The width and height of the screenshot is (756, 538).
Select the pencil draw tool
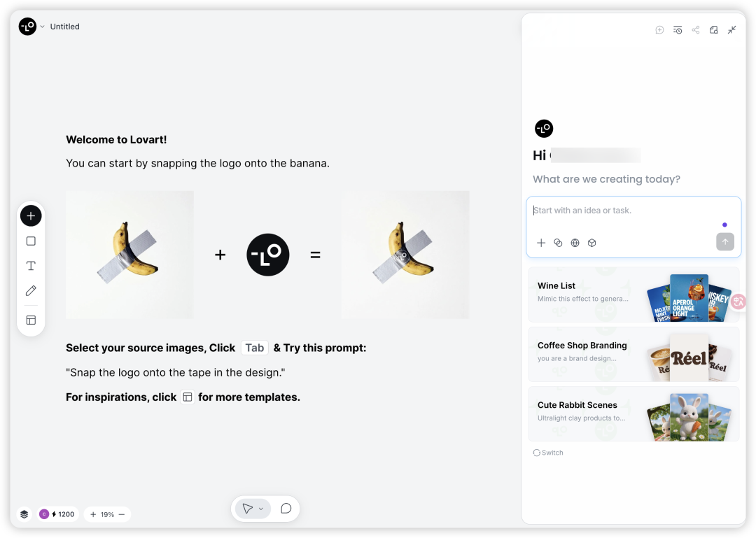[x=31, y=291]
